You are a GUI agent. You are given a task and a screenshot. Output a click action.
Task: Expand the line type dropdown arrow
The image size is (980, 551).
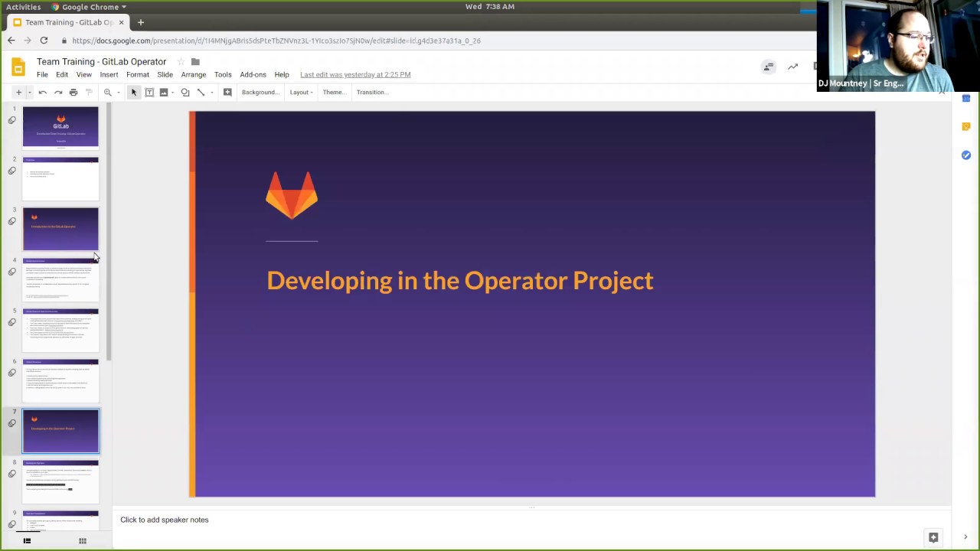(211, 92)
